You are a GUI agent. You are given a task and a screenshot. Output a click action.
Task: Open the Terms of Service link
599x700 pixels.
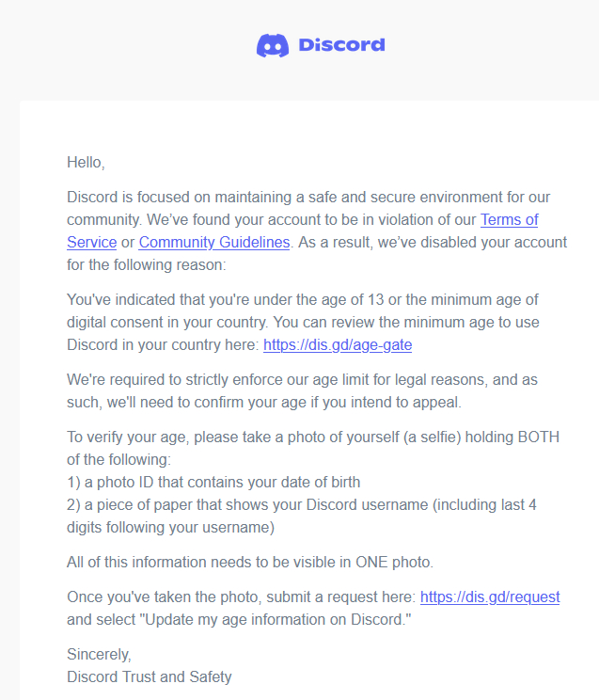pos(509,220)
